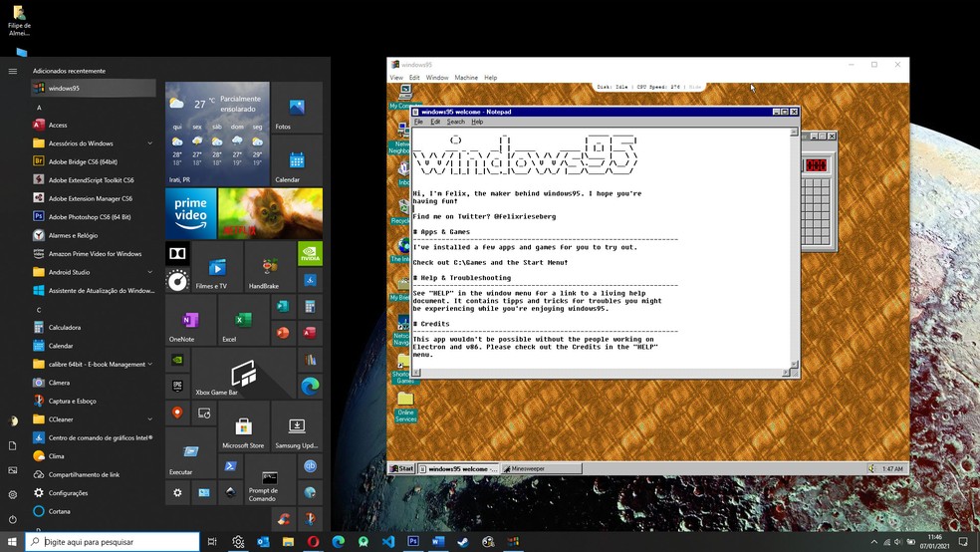Open the Dolby tile
The image size is (980, 552).
pyautogui.click(x=177, y=253)
